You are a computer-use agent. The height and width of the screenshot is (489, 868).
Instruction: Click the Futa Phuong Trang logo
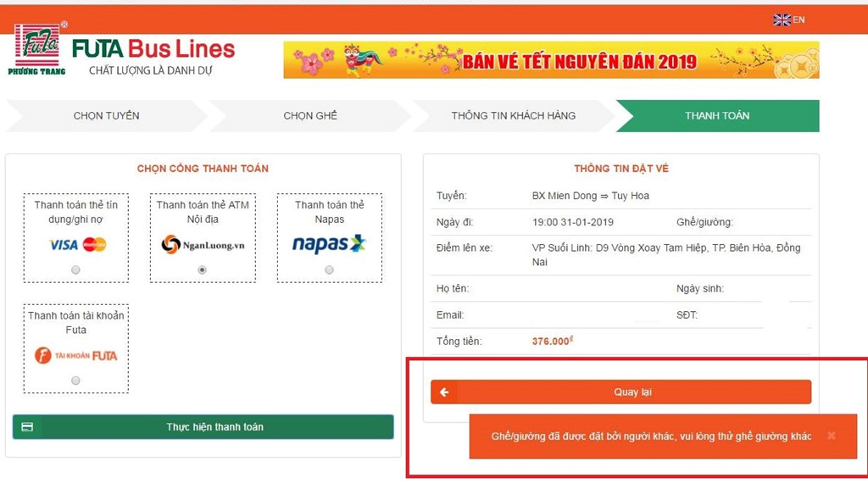tap(37, 48)
